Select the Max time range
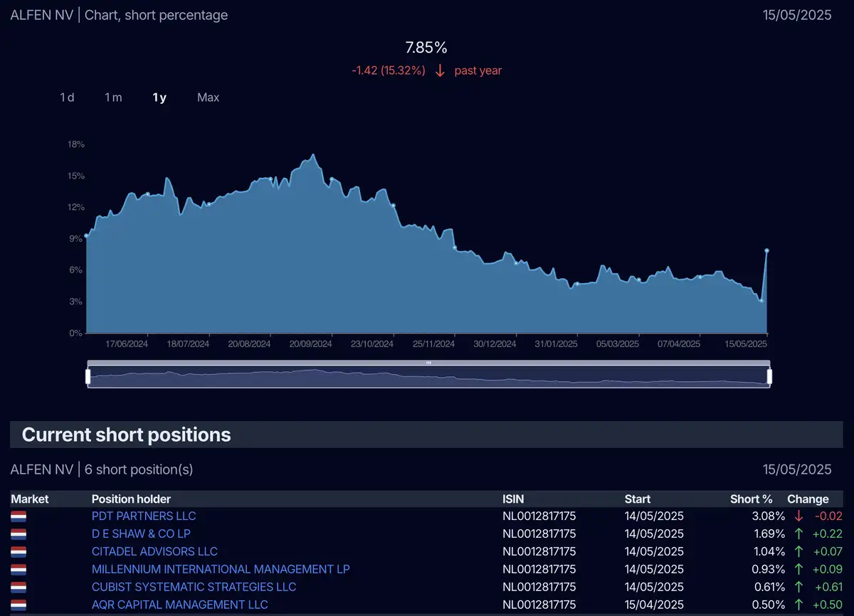Viewport: 854px width, 616px height. [x=208, y=97]
